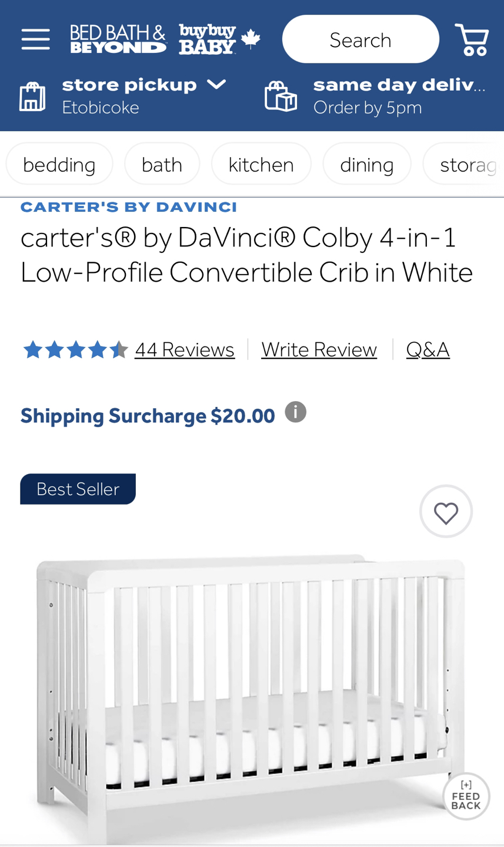Expand the store pickup dropdown chevron
504x847 pixels.
[x=216, y=85]
